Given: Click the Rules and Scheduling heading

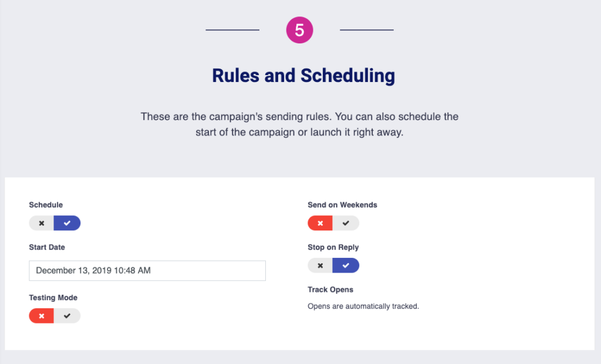Looking at the screenshot, I should point(303,75).
